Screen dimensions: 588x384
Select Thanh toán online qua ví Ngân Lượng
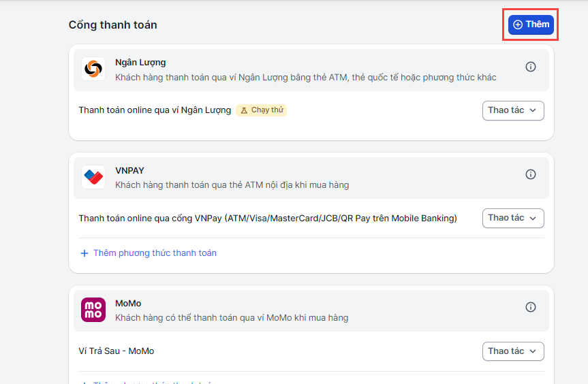pyautogui.click(x=155, y=110)
